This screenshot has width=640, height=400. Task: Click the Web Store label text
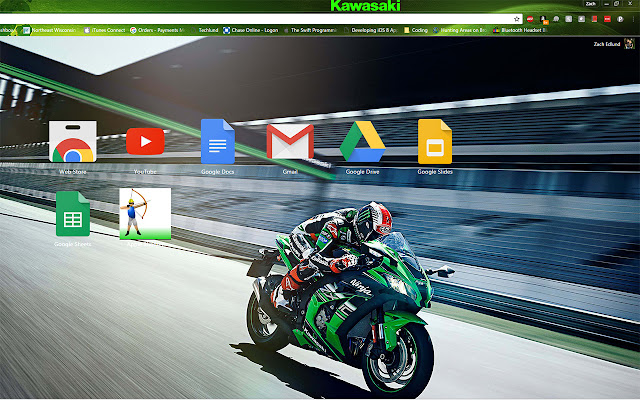(73, 172)
